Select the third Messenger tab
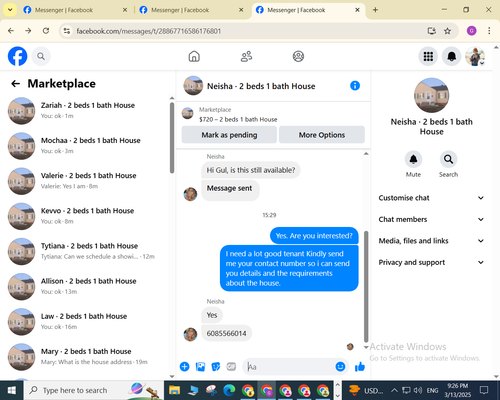 tap(307, 10)
